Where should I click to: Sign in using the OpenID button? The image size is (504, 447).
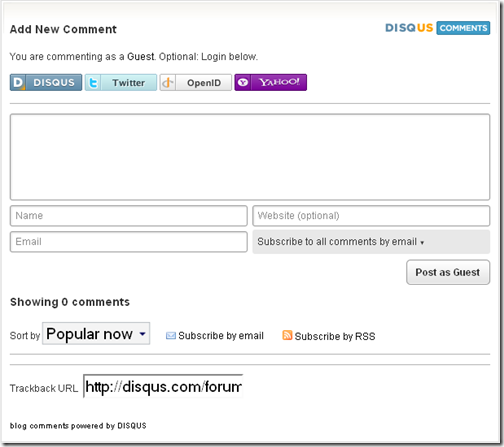196,82
